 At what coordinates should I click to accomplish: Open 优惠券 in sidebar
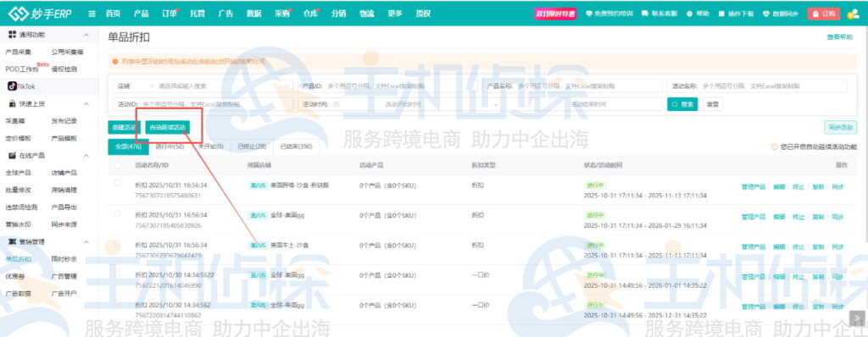pos(15,276)
